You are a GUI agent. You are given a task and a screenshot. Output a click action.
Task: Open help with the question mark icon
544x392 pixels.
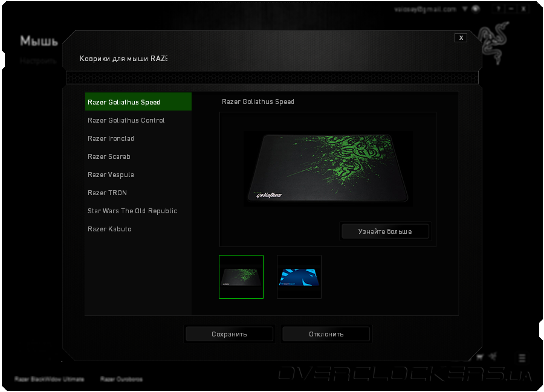pyautogui.click(x=498, y=9)
